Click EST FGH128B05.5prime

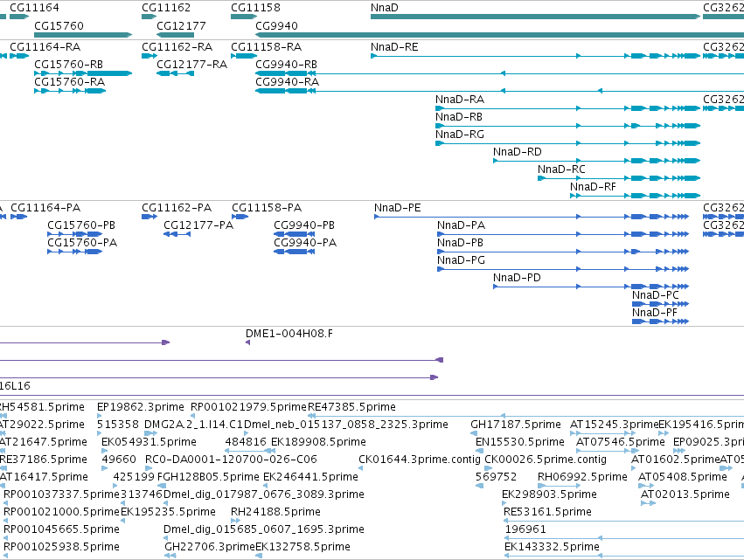tap(208, 477)
